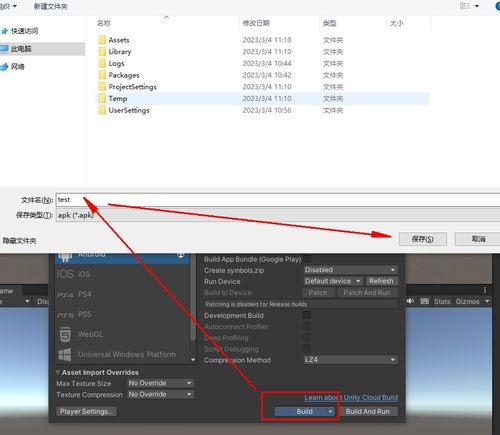
Task: Click the Quick Access star icon
Action: click(x=5, y=31)
